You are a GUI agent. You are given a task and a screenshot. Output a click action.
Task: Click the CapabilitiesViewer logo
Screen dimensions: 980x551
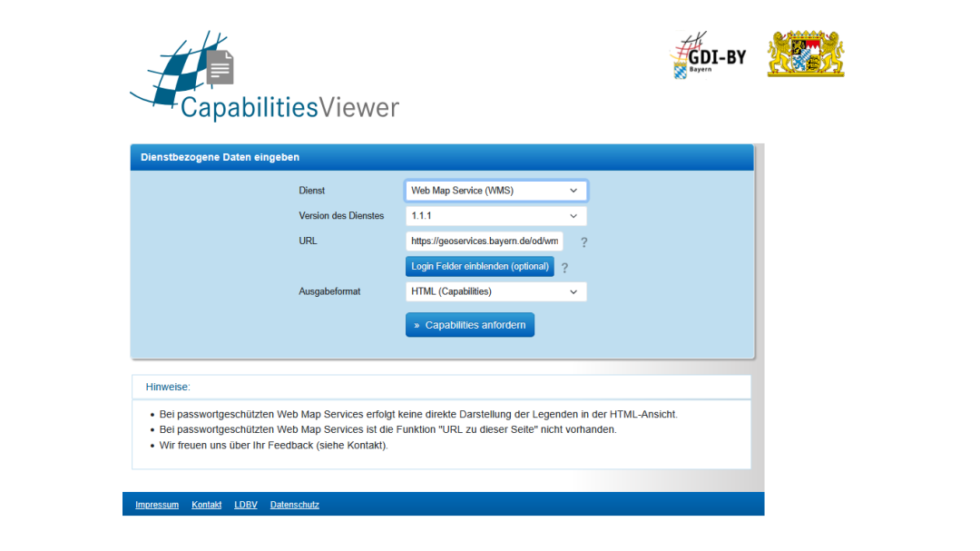[263, 77]
